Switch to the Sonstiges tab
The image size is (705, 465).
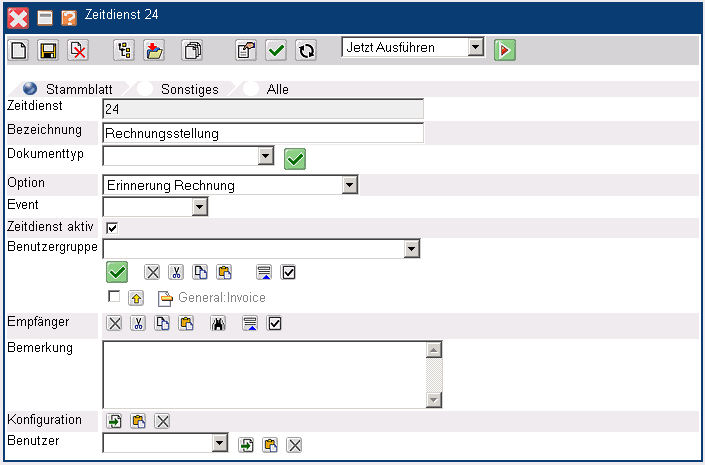click(x=189, y=89)
